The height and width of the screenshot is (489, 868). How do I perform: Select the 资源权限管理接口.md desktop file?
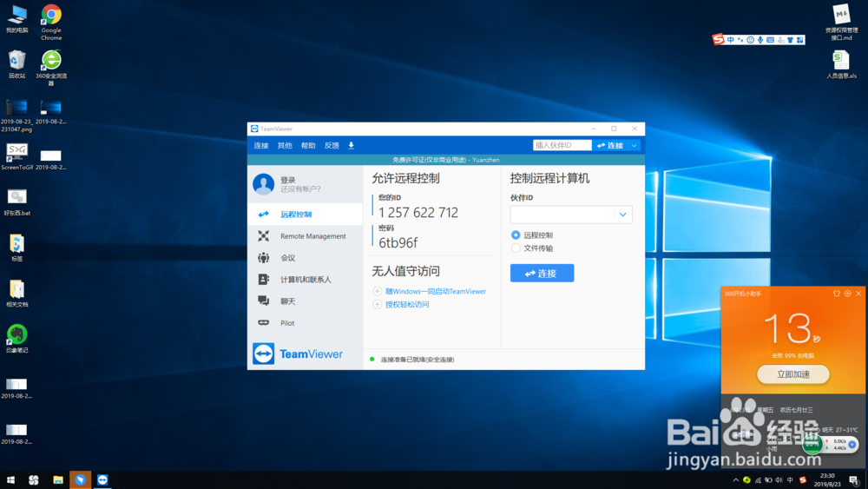point(841,23)
